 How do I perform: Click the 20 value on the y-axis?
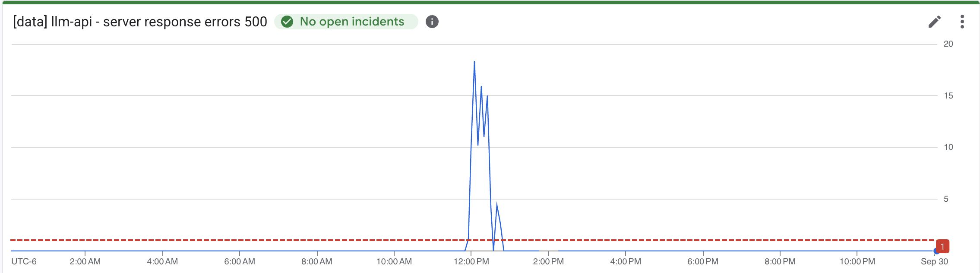[x=948, y=44]
